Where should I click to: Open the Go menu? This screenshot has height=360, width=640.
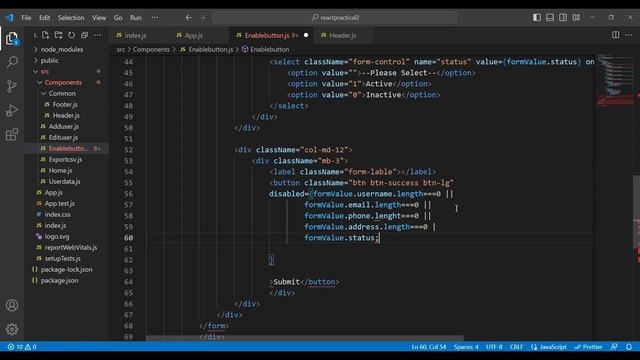(118, 18)
